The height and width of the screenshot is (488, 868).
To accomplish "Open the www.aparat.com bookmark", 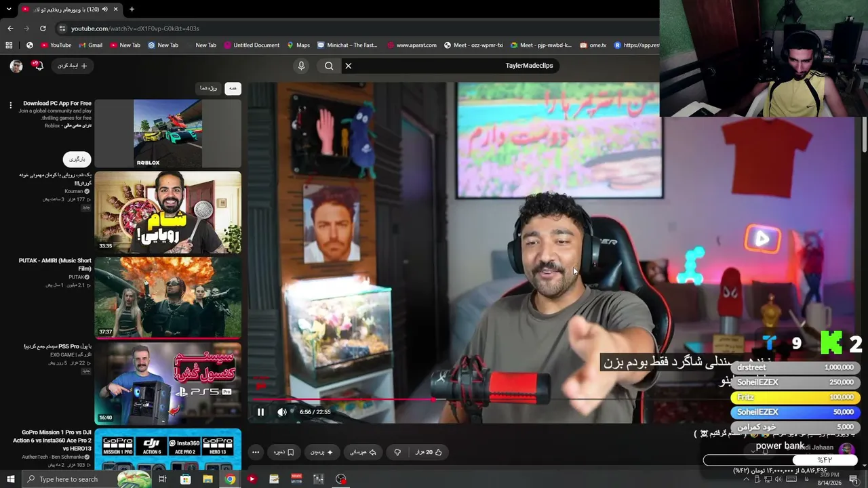I will click(412, 45).
